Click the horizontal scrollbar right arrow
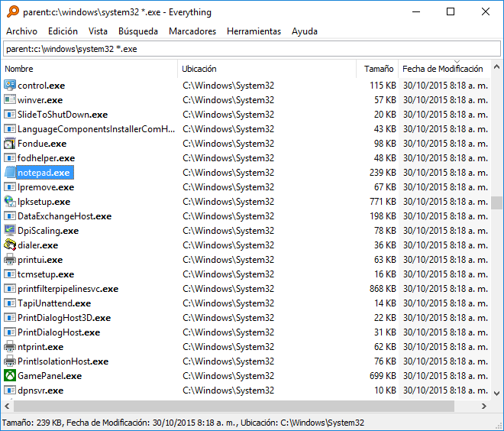Screen dimensions: 504x431 pos(484,407)
